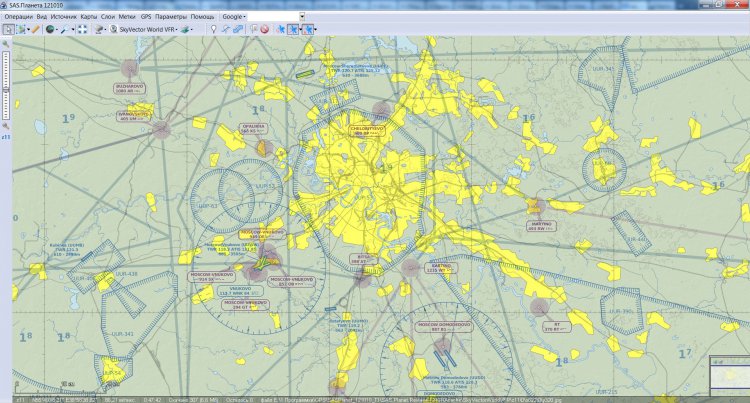
Task: Open the Параметры menu
Action: (x=171, y=17)
